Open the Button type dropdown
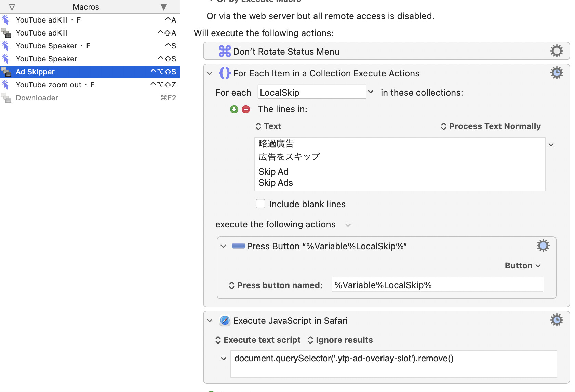The width and height of the screenshot is (575, 392). 523,266
